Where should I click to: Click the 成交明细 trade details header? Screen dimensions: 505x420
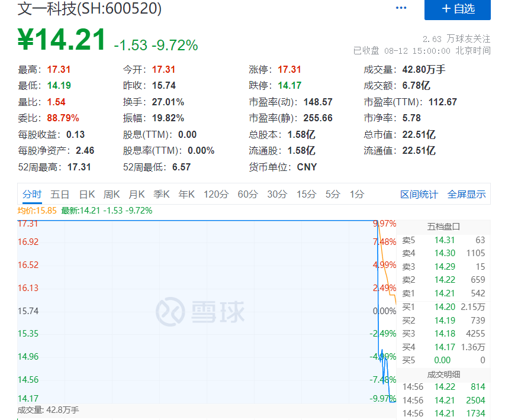click(443, 374)
